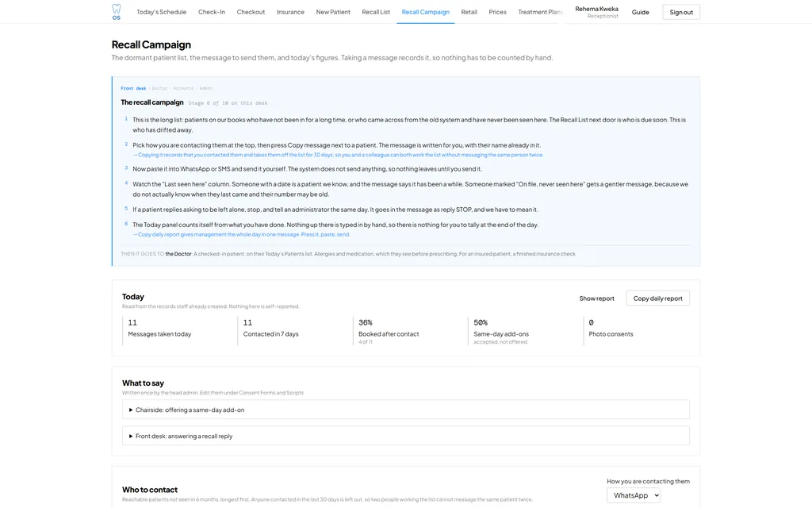Click the Recall Campaign page heading
This screenshot has width=812, height=508.
click(x=151, y=44)
